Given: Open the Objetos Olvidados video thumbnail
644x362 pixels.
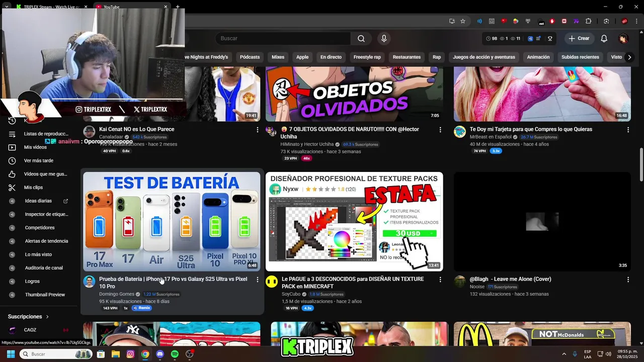Looking at the screenshot, I should (x=354, y=94).
